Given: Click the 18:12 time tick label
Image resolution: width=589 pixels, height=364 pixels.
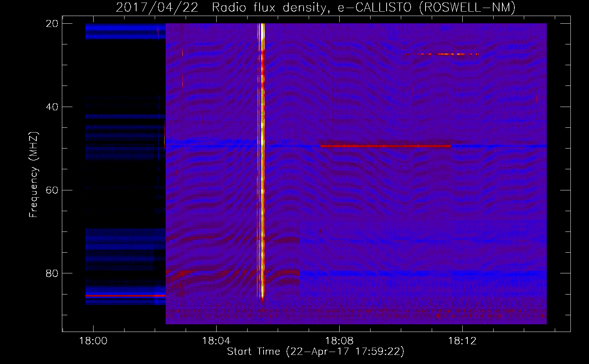Looking at the screenshot, I should [x=462, y=341].
